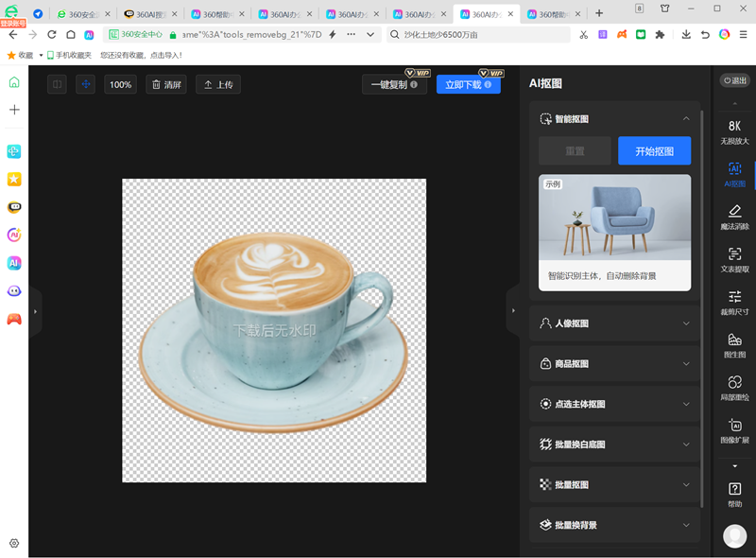Open a new browser tab
756x558 pixels.
[599, 13]
